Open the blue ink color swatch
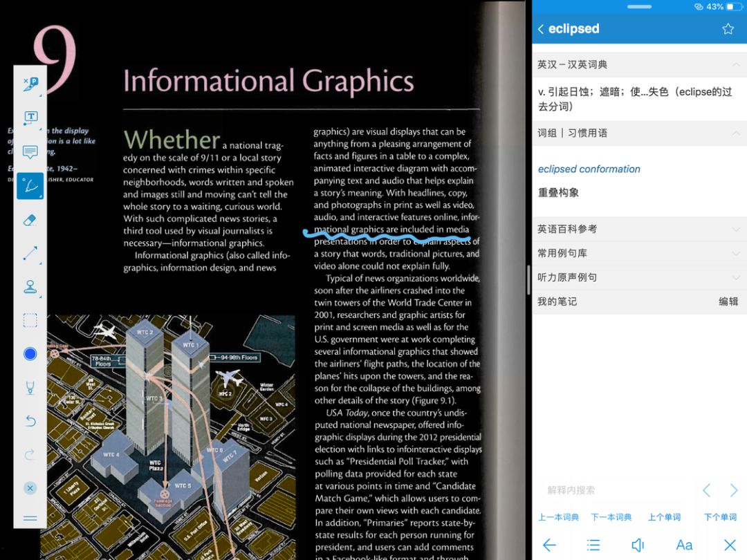Image resolution: width=747 pixels, height=560 pixels. point(30,354)
